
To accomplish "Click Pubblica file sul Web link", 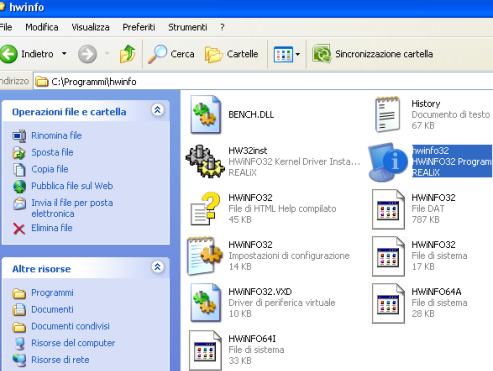I will [x=72, y=186].
